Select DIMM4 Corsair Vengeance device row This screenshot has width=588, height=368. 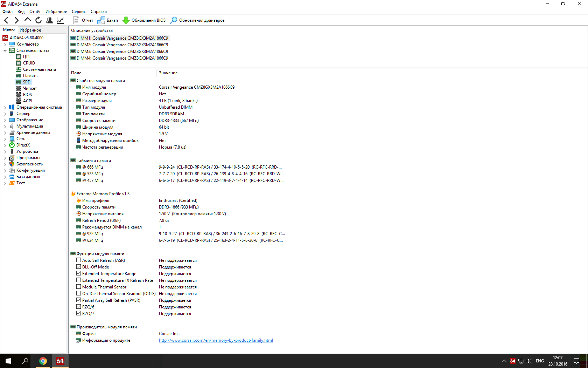coord(119,58)
